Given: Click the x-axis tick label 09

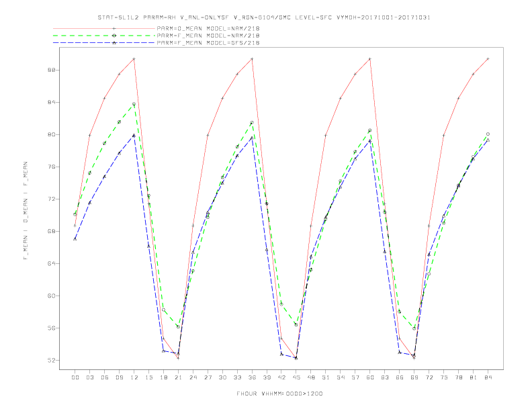Looking at the screenshot, I should click(119, 377).
